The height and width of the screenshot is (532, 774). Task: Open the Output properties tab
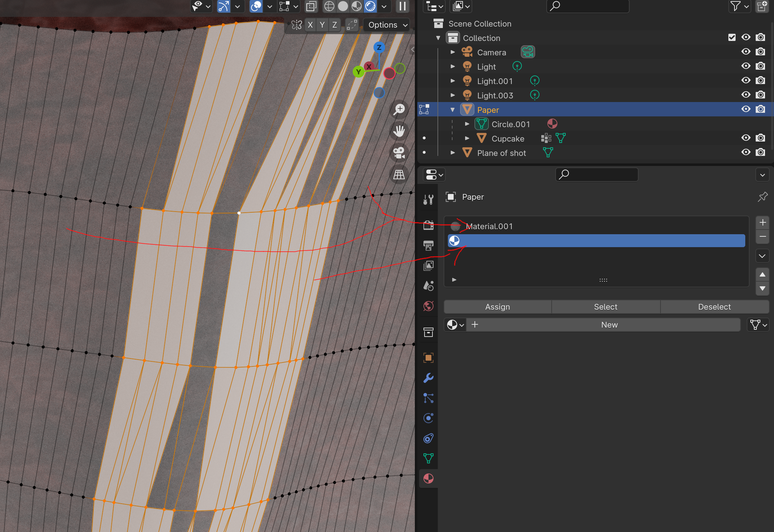click(428, 245)
